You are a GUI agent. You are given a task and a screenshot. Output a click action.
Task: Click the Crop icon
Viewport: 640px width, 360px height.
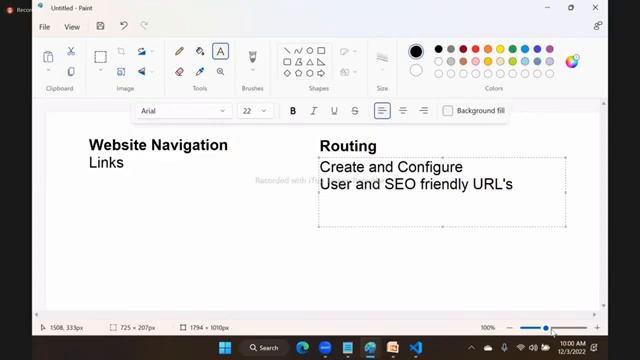(x=121, y=51)
